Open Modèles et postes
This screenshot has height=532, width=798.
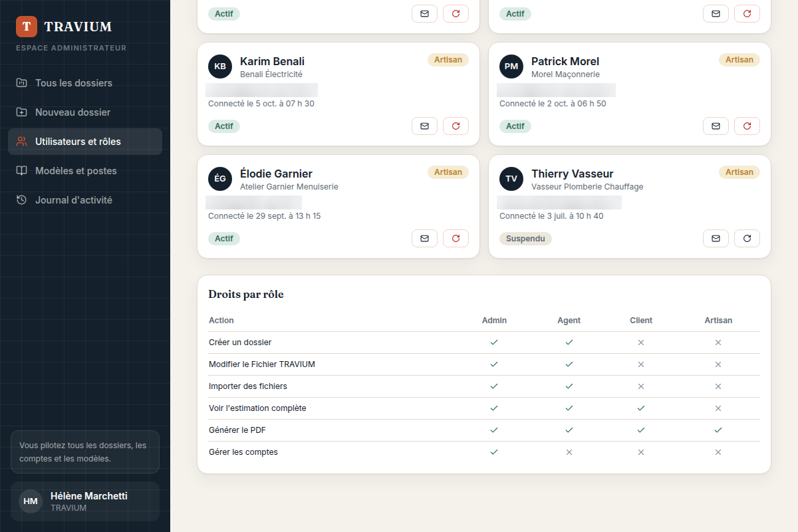(85, 171)
